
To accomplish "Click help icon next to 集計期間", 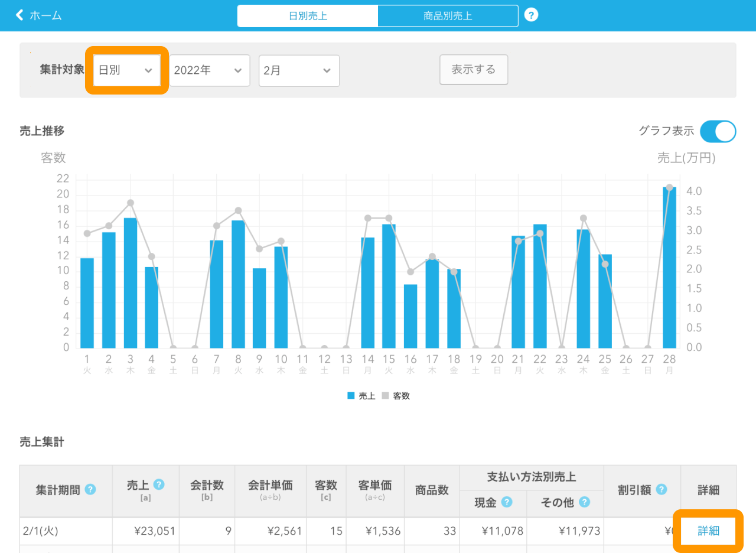I will point(90,490).
